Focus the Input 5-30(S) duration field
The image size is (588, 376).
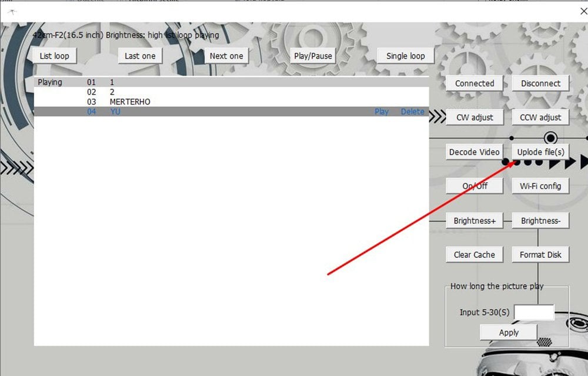pyautogui.click(x=534, y=313)
